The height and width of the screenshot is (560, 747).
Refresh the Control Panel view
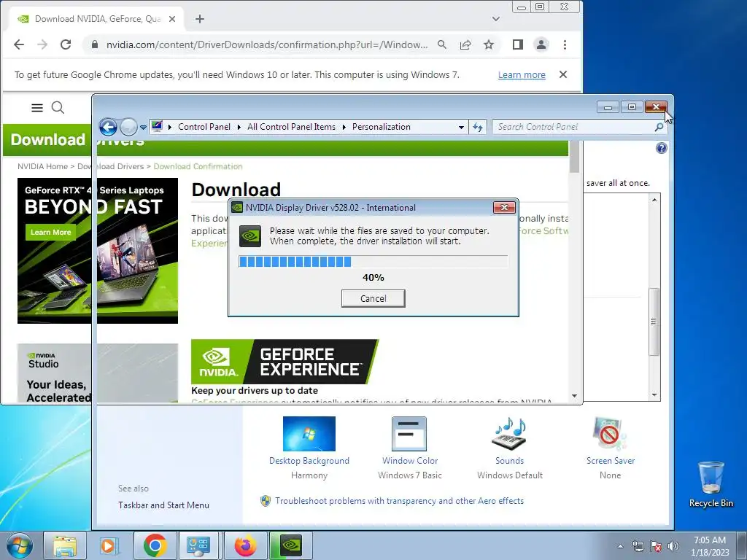(x=478, y=127)
